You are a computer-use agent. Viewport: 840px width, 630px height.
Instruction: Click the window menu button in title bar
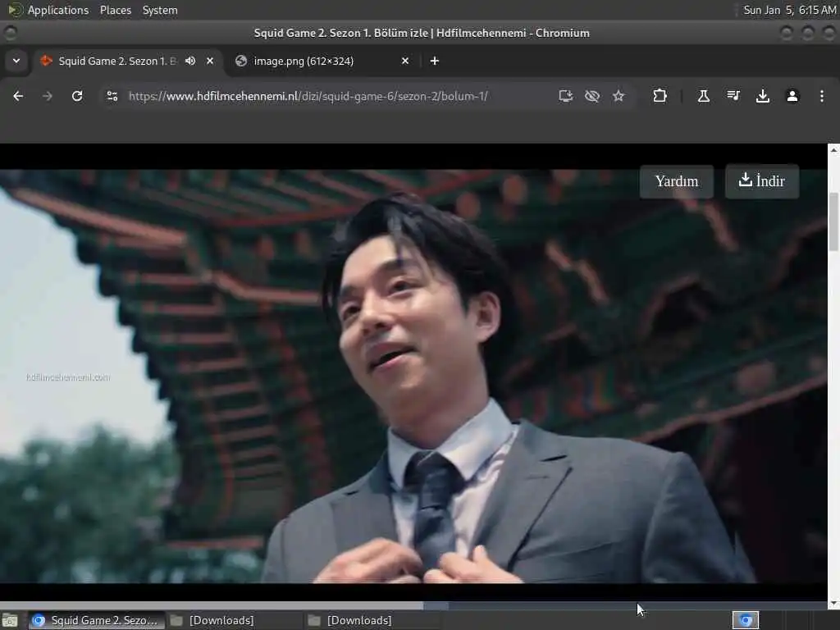coord(10,33)
